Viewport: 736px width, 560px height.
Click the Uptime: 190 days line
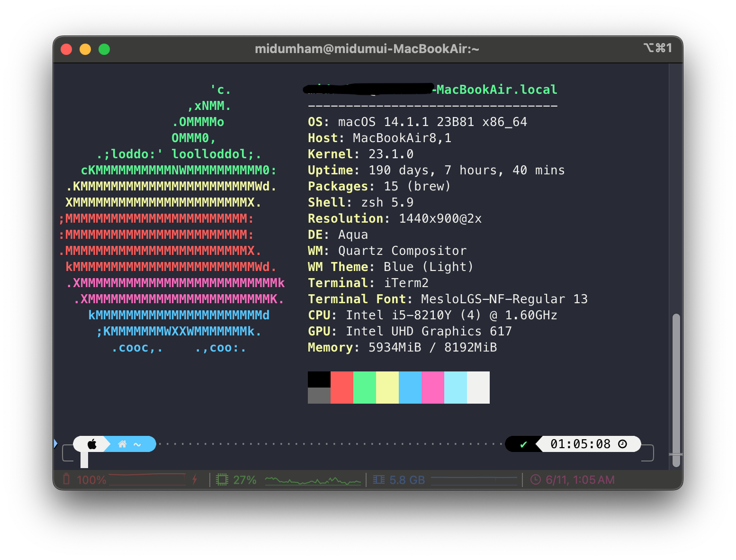[x=436, y=170]
